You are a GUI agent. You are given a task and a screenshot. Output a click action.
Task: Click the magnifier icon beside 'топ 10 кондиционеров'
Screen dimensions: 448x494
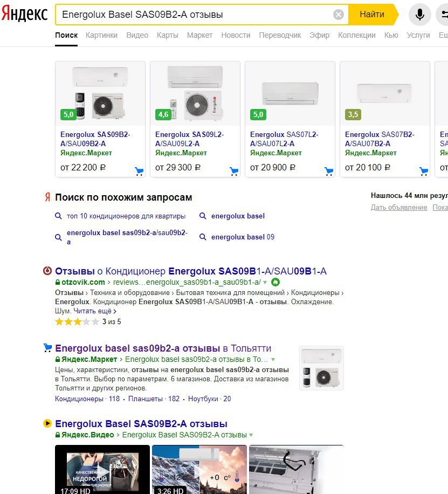pos(58,216)
